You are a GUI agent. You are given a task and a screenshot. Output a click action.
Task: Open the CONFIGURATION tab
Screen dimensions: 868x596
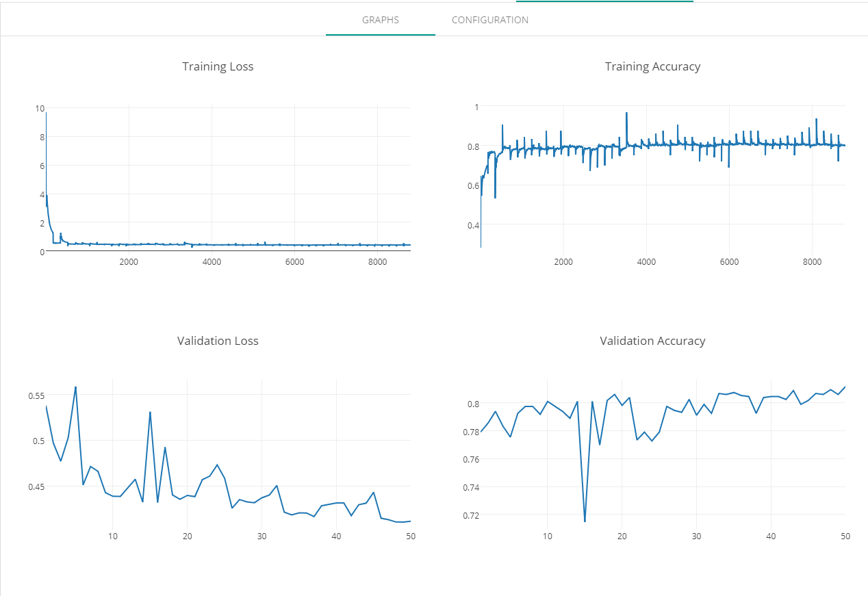pyautogui.click(x=489, y=20)
